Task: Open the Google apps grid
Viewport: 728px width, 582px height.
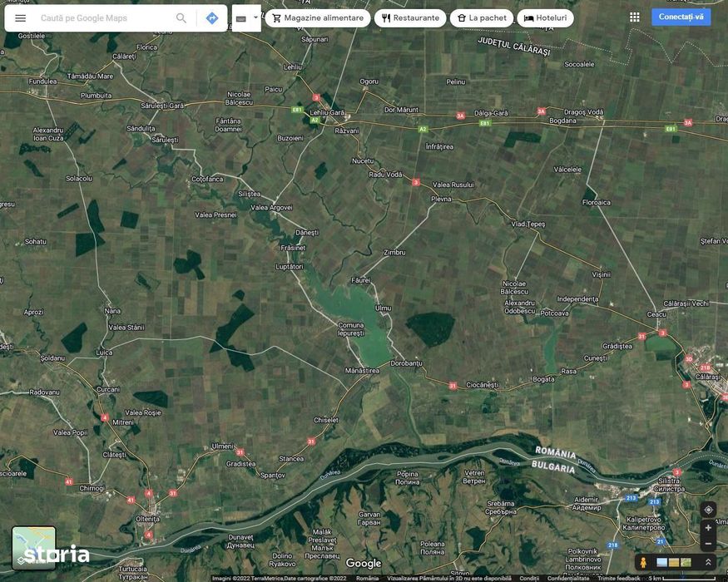Action: pyautogui.click(x=635, y=17)
